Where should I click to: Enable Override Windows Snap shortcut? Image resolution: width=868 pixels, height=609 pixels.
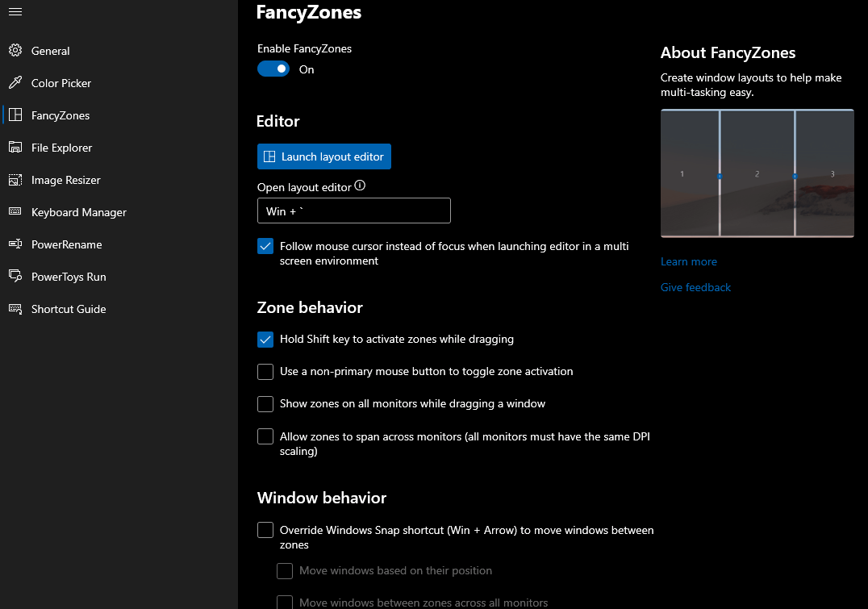[x=265, y=530]
